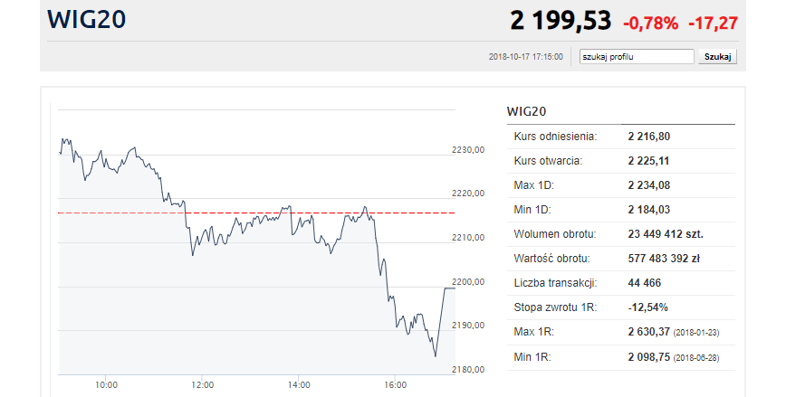Click the 14:00 label on time axis
This screenshot has height=397, width=786.
click(x=299, y=385)
